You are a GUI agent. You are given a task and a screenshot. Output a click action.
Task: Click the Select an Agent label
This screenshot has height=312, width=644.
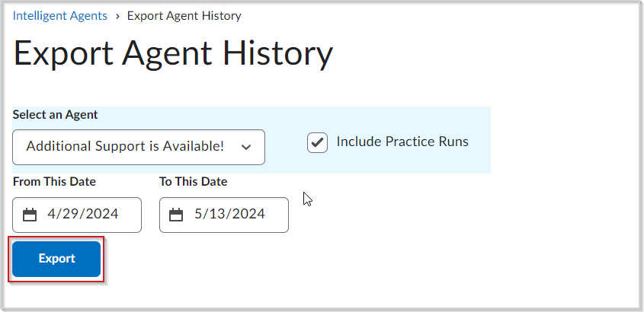56,115
